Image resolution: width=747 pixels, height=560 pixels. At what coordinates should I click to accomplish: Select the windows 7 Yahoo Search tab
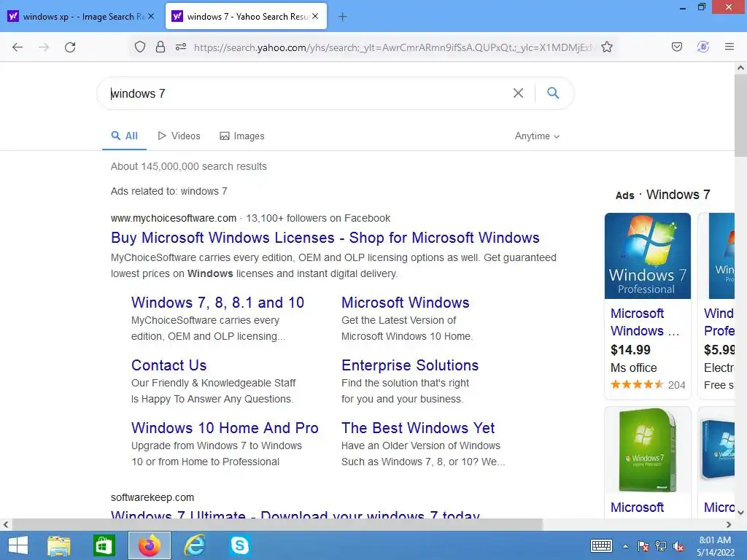coord(246,16)
